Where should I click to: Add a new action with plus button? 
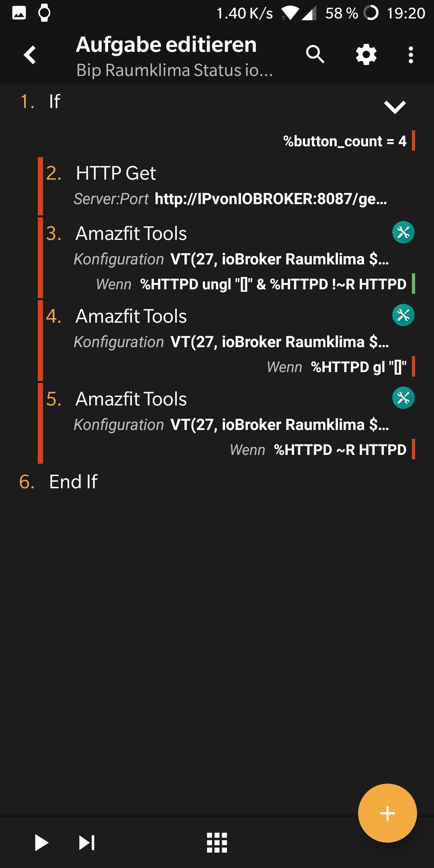(x=387, y=813)
